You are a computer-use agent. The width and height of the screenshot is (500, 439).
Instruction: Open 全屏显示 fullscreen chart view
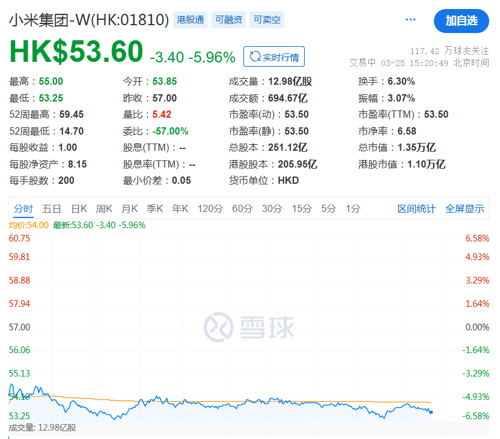click(x=465, y=209)
